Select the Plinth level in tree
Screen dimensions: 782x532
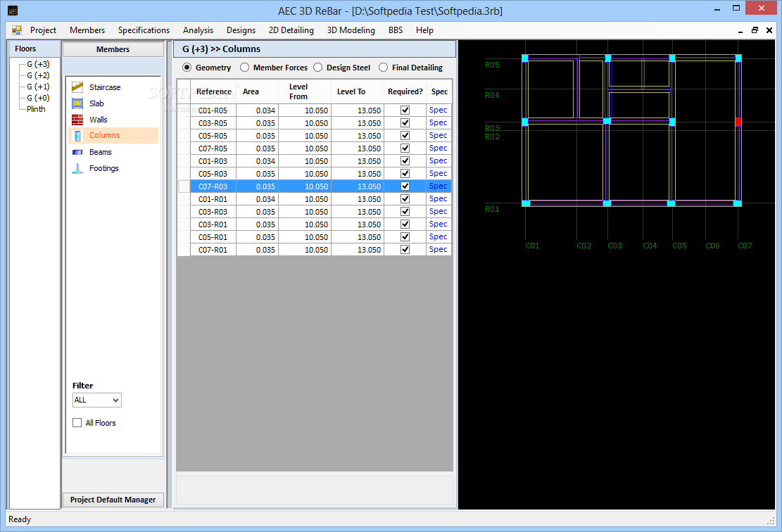click(36, 109)
